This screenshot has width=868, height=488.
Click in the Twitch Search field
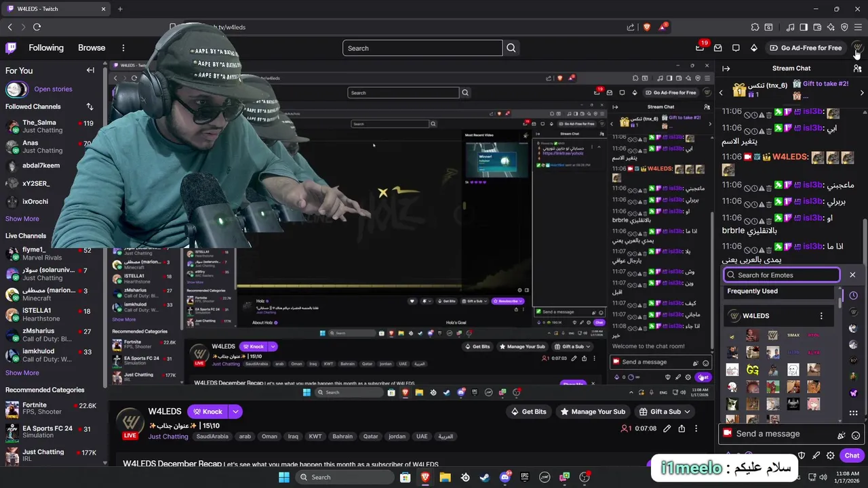coord(422,48)
